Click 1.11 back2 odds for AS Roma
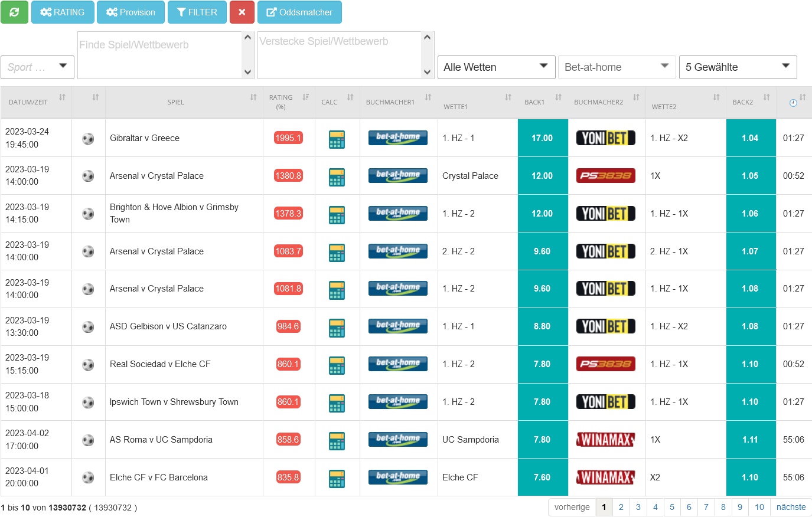The width and height of the screenshot is (812, 517). [751, 440]
